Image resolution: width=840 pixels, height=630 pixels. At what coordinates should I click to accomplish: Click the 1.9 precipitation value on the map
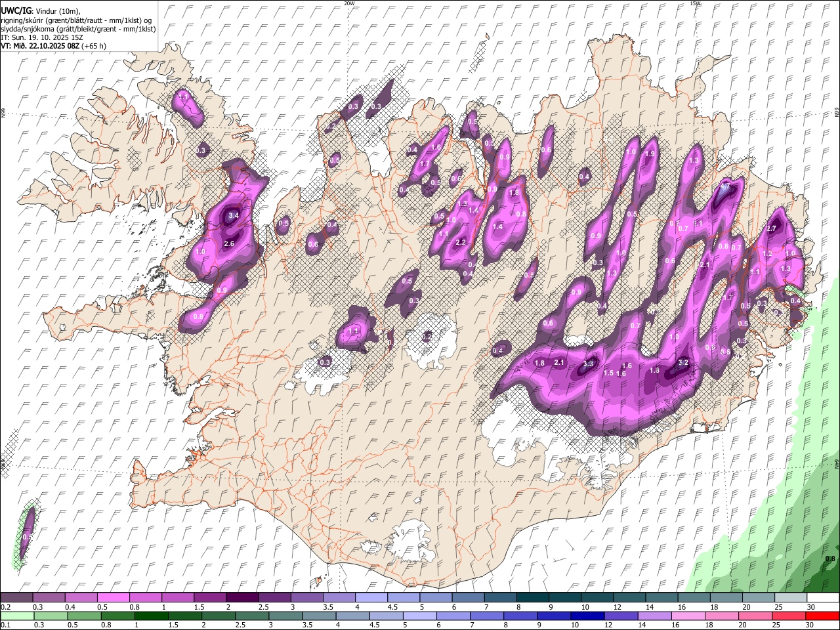[x=650, y=154]
